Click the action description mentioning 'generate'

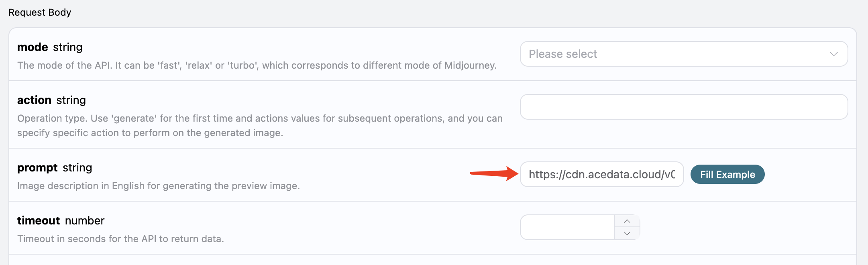pos(260,126)
